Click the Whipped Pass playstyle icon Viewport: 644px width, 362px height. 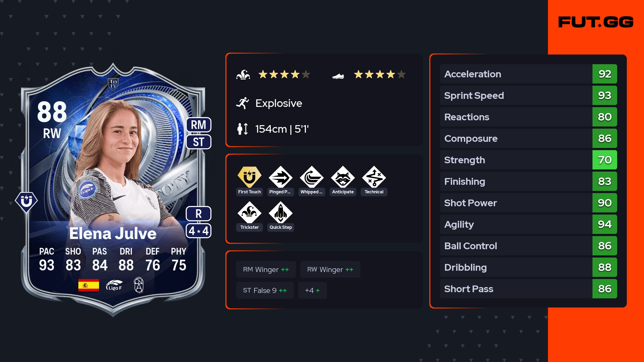pyautogui.click(x=312, y=177)
